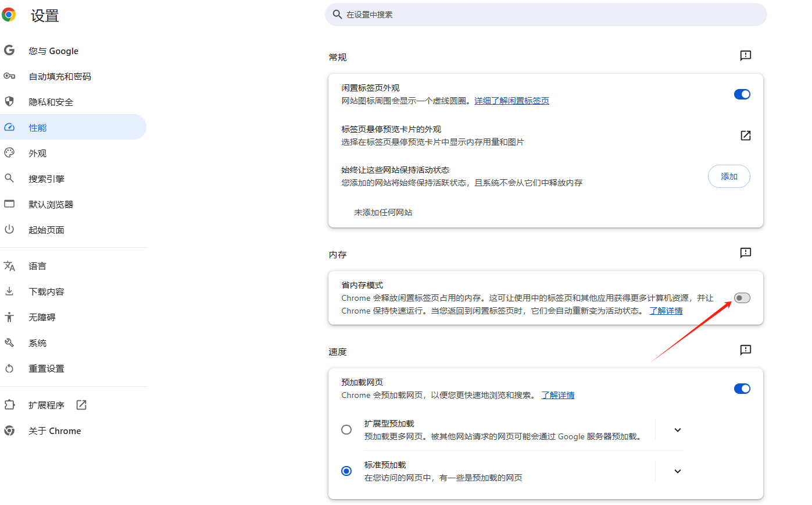The image size is (812, 505).
Task: Expand 扩展型预加载 details chevron
Action: point(677,430)
